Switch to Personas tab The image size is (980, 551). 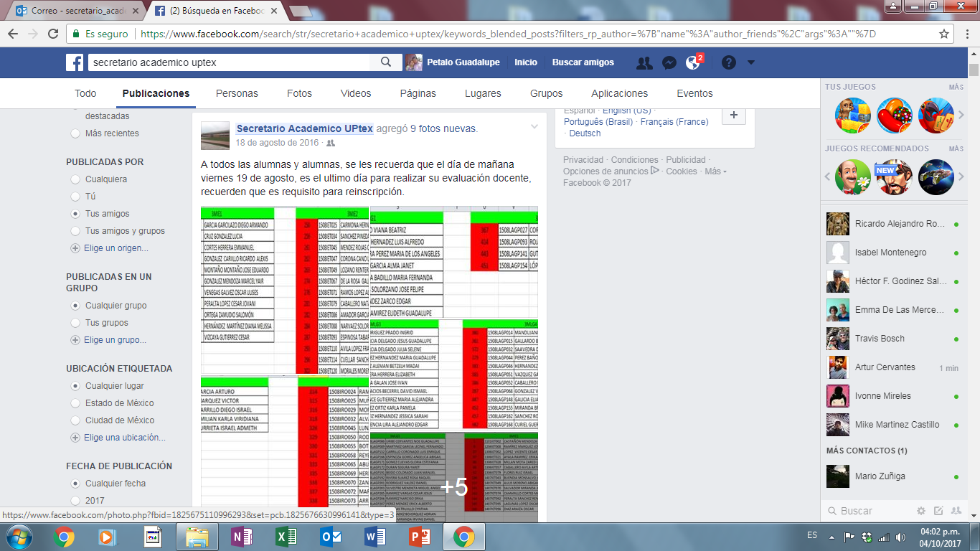pos(237,93)
